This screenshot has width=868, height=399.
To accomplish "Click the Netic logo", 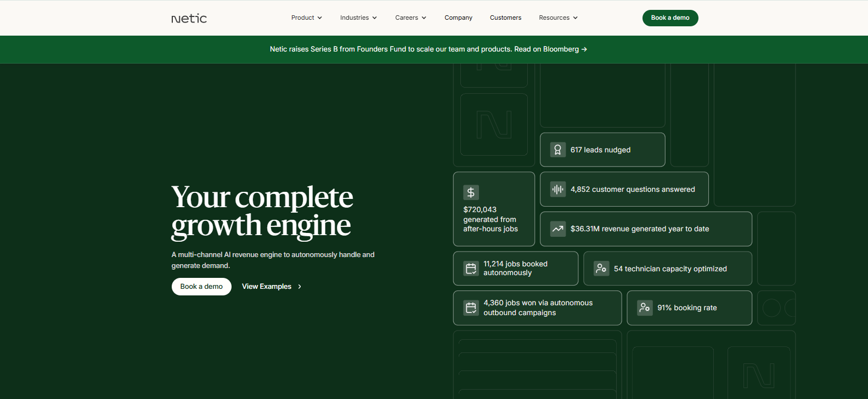I will coord(189,18).
